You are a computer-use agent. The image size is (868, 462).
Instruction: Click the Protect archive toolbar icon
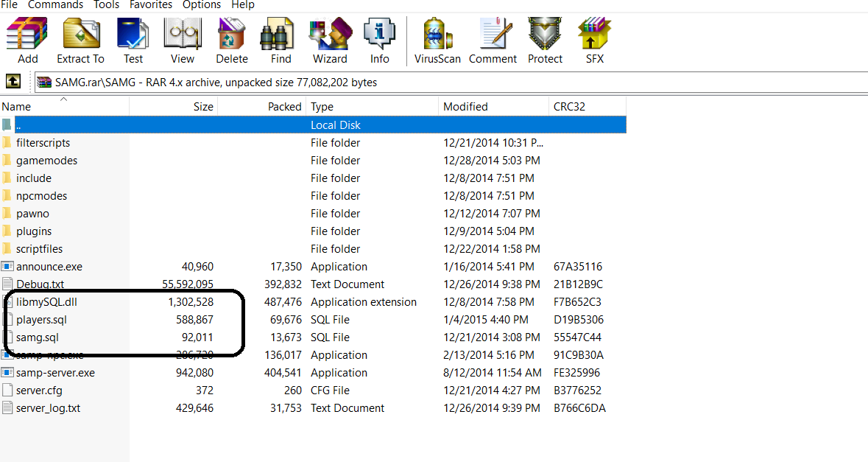coord(545,34)
